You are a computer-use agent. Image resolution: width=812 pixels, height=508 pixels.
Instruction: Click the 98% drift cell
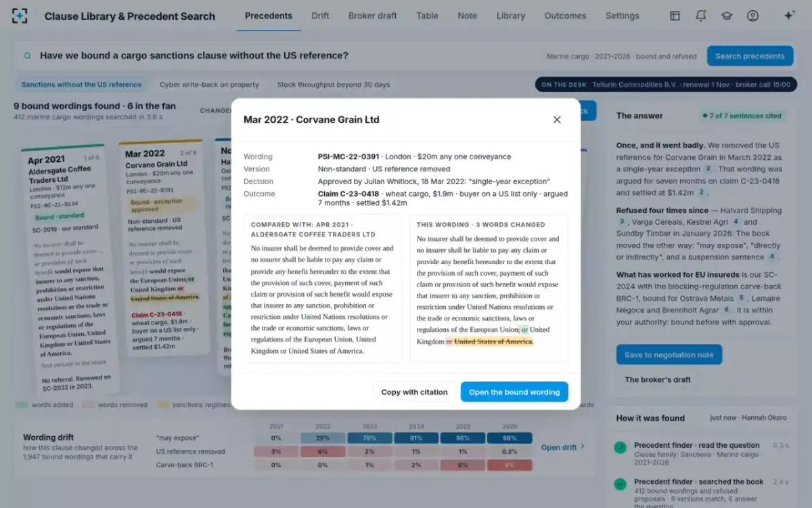pyautogui.click(x=511, y=438)
